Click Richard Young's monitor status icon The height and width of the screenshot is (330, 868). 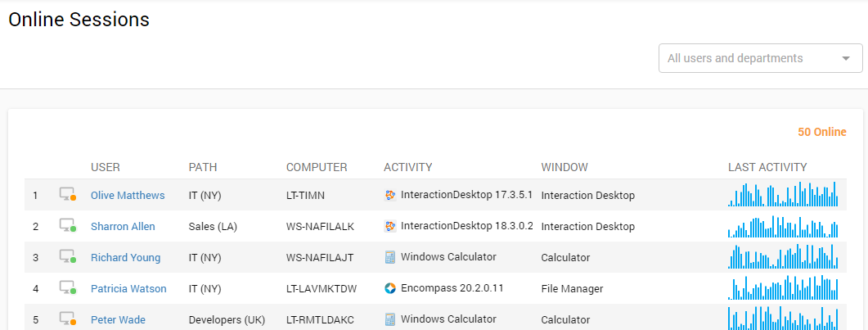coord(67,257)
